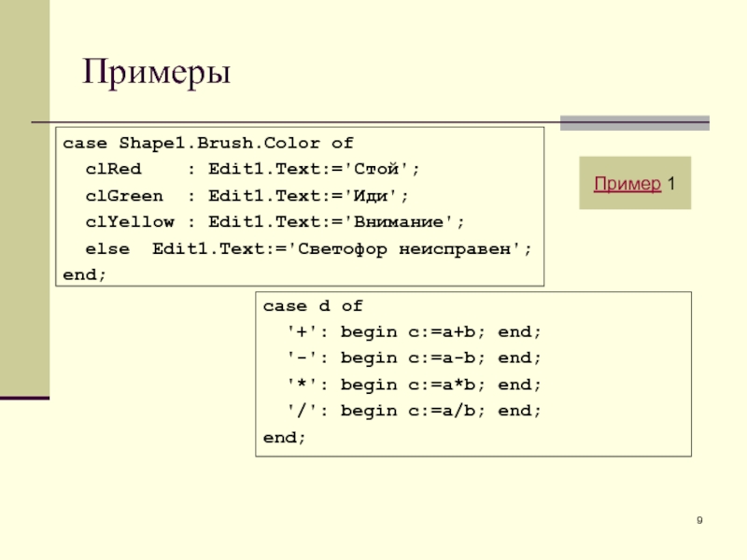The height and width of the screenshot is (560, 747).
Task: Click the slide number 9
Action: 699,520
